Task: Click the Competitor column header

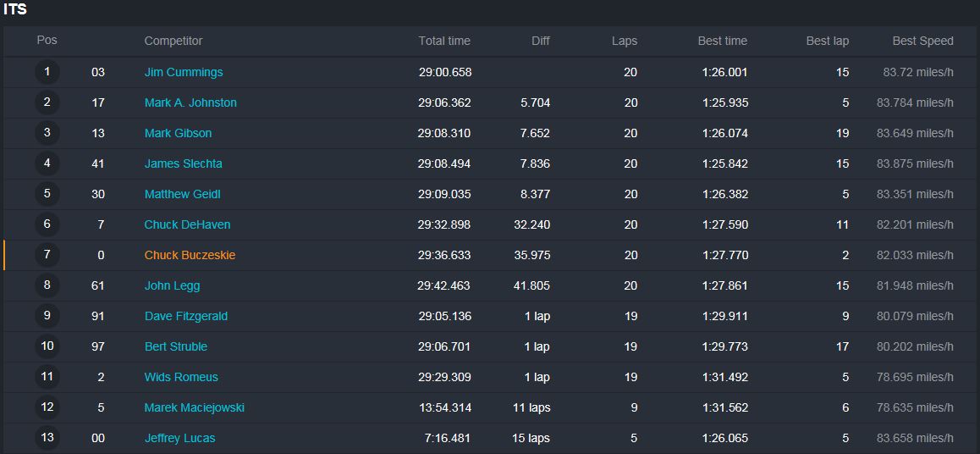Action: click(173, 41)
